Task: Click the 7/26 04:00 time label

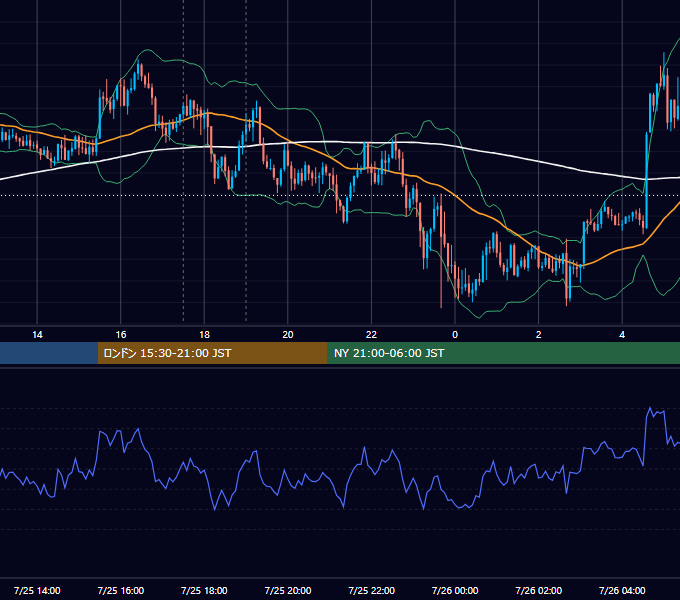Action: click(622, 590)
